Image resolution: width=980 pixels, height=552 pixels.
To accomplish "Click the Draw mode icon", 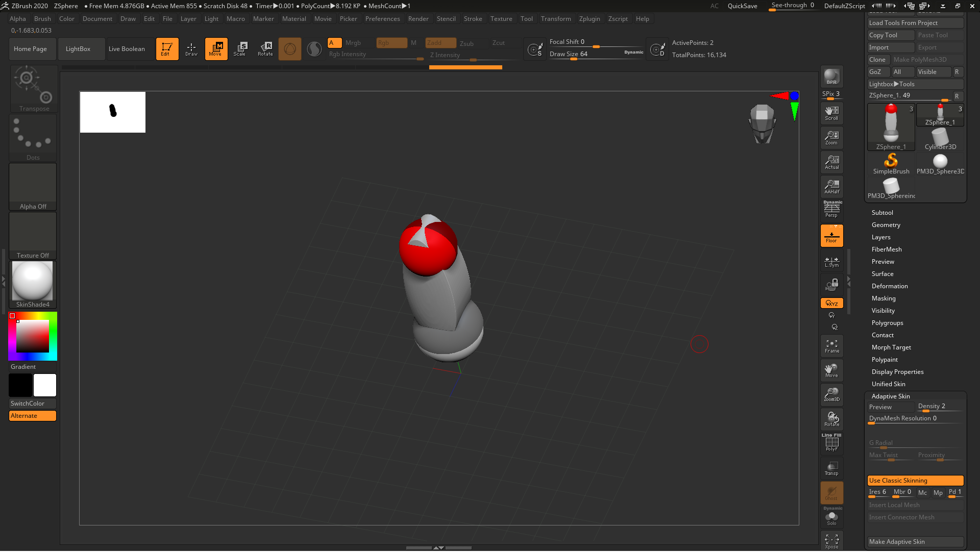I will (x=191, y=49).
